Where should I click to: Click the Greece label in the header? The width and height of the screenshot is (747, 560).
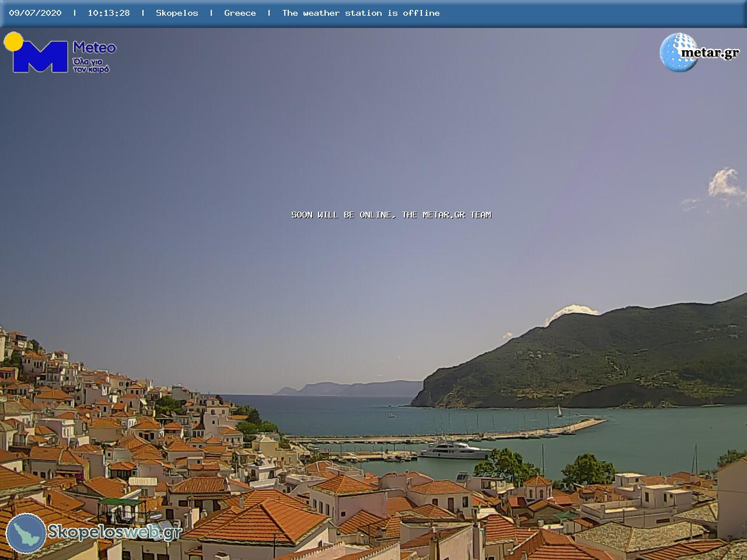[240, 13]
